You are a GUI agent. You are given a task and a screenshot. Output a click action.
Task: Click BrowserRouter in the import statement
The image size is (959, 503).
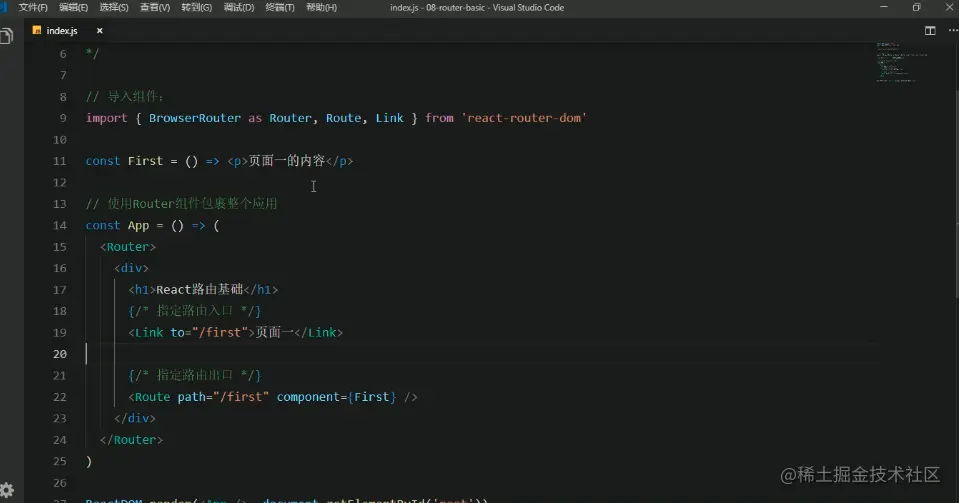coord(194,118)
